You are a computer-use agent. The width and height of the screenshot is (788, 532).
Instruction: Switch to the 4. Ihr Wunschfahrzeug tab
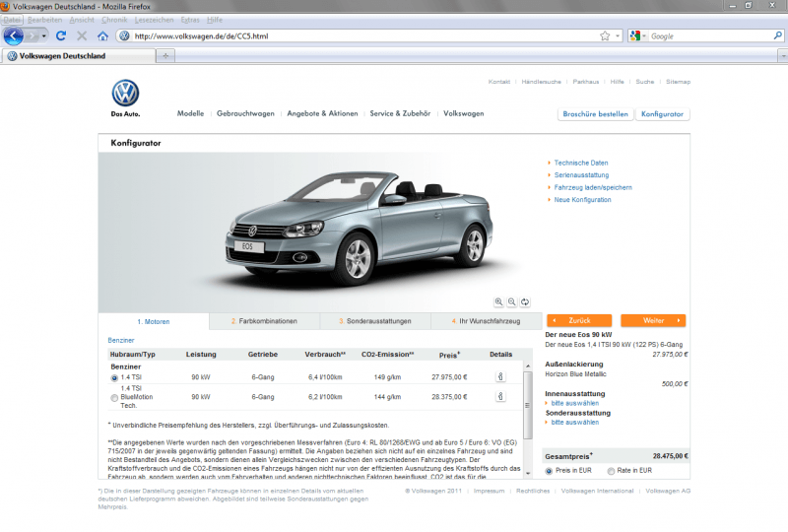pyautogui.click(x=486, y=321)
